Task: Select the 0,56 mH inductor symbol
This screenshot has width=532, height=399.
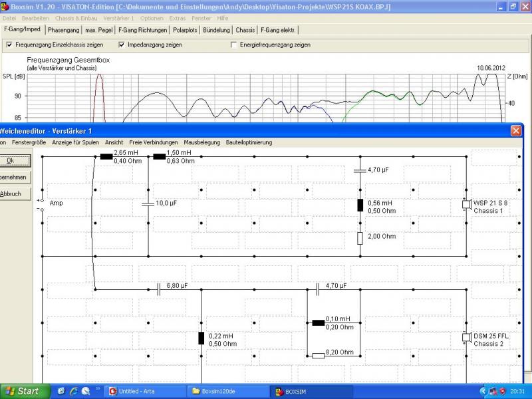Action: pos(360,205)
